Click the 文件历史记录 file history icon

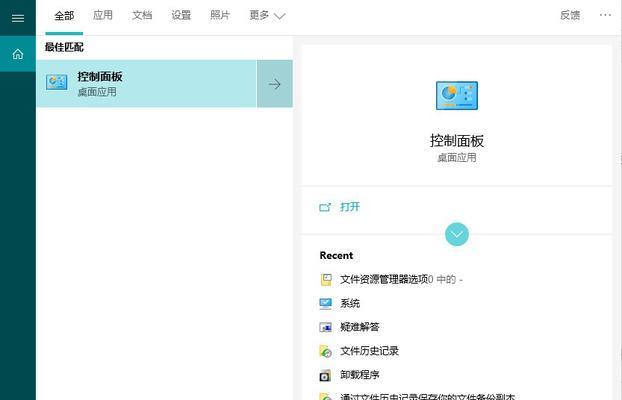[x=326, y=351]
